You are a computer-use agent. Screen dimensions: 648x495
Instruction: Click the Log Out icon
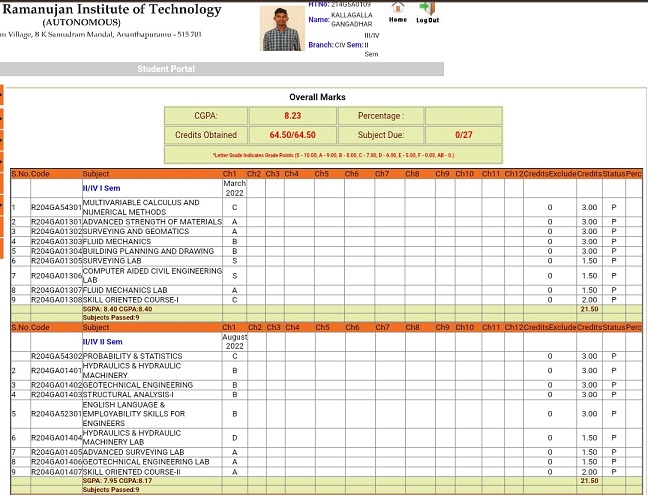click(427, 8)
